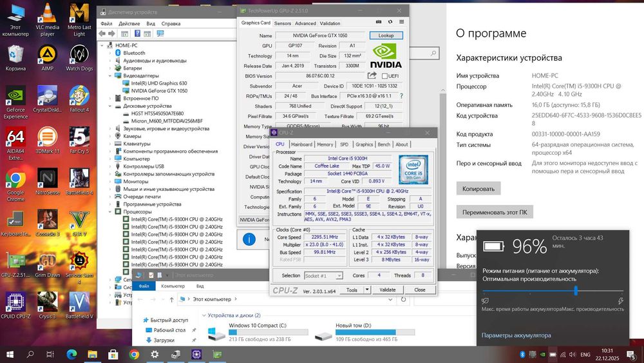
Task: Open Действие menu in Device Manager
Action: tap(129, 23)
